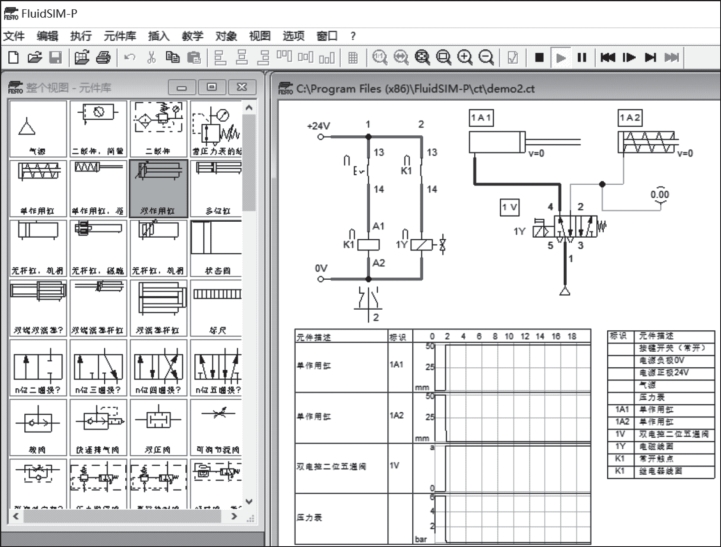Screen dimensions: 721x547
Task: Click the Zoom in magnifier icon
Action: coord(464,58)
